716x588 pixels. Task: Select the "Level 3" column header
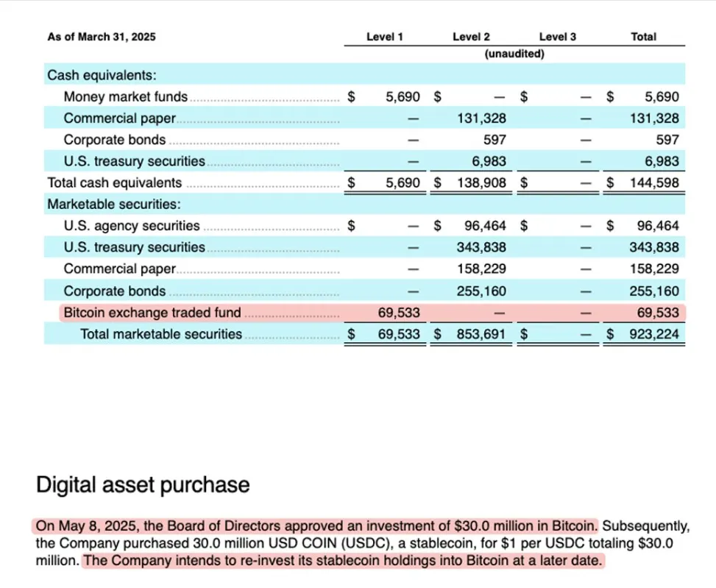point(558,37)
